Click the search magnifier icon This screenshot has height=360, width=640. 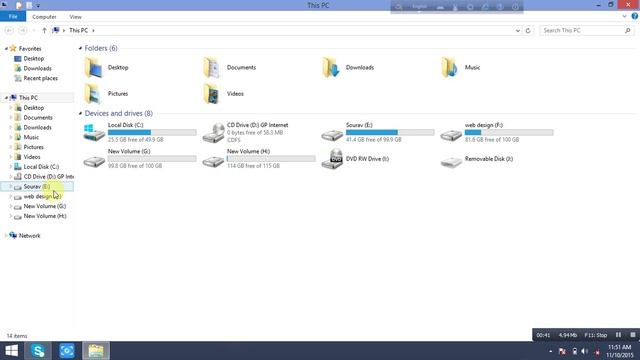(627, 31)
